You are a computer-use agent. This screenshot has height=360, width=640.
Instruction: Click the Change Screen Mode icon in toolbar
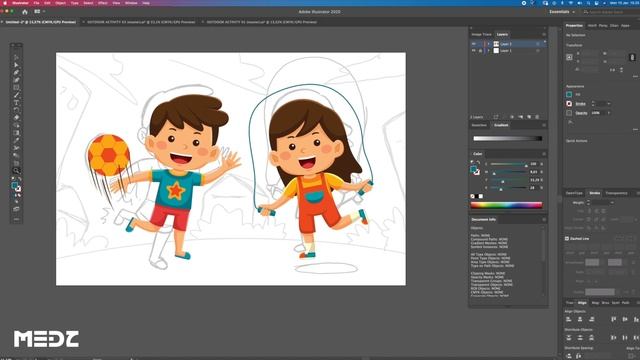coord(16,209)
